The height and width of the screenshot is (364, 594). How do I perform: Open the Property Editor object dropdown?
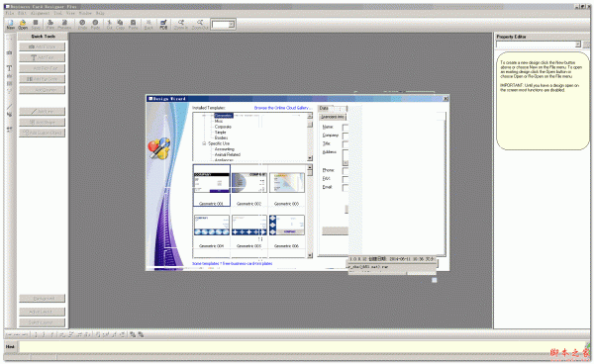click(x=578, y=45)
